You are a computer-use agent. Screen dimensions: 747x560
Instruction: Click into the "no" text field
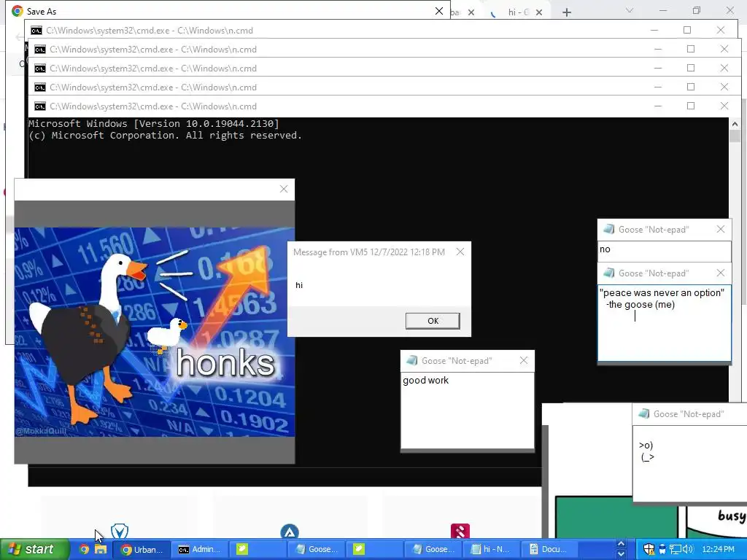tap(664, 251)
